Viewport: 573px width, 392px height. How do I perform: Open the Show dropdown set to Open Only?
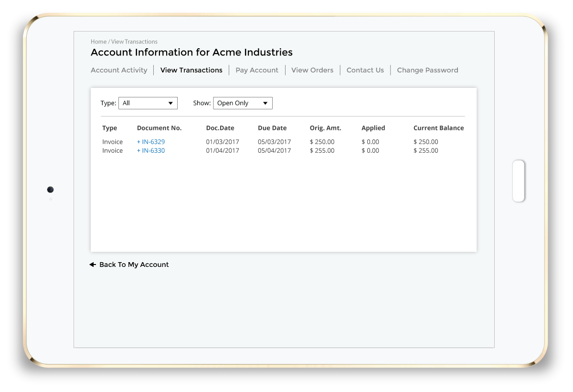[243, 103]
